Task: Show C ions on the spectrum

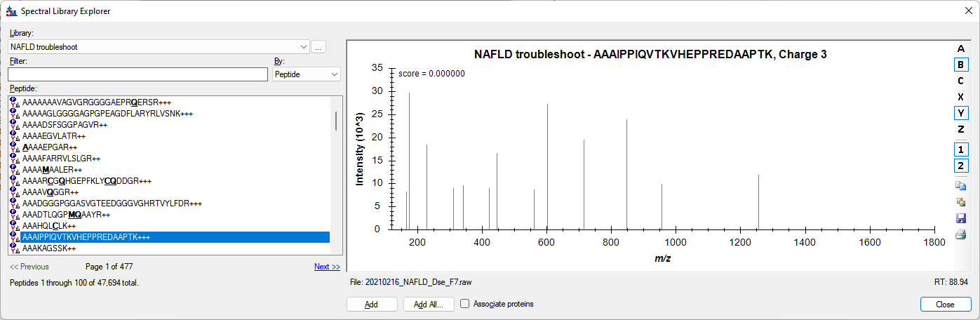Action: pyautogui.click(x=960, y=81)
